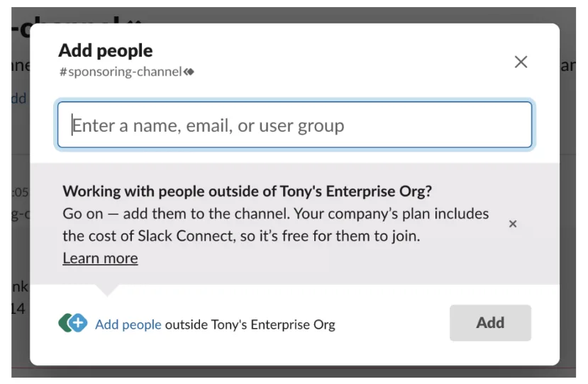Click the cut-off text at right of dialog
Viewport: 588px width, 384px height.
click(x=567, y=66)
